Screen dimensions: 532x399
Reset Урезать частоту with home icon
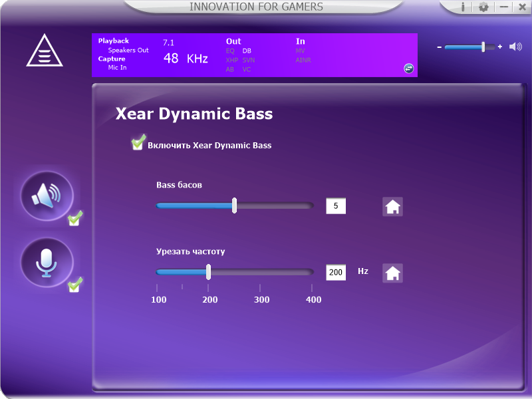pyautogui.click(x=392, y=273)
